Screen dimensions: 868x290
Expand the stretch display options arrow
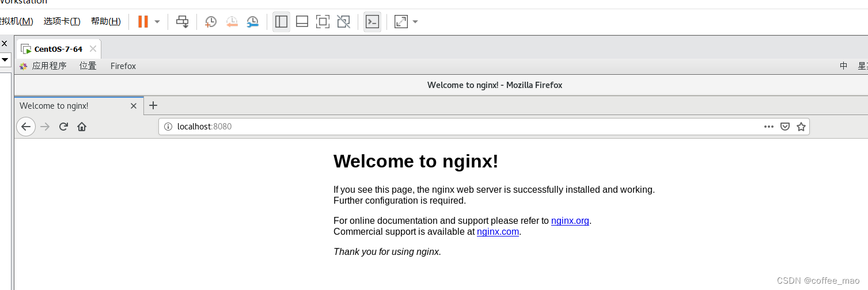pos(415,22)
